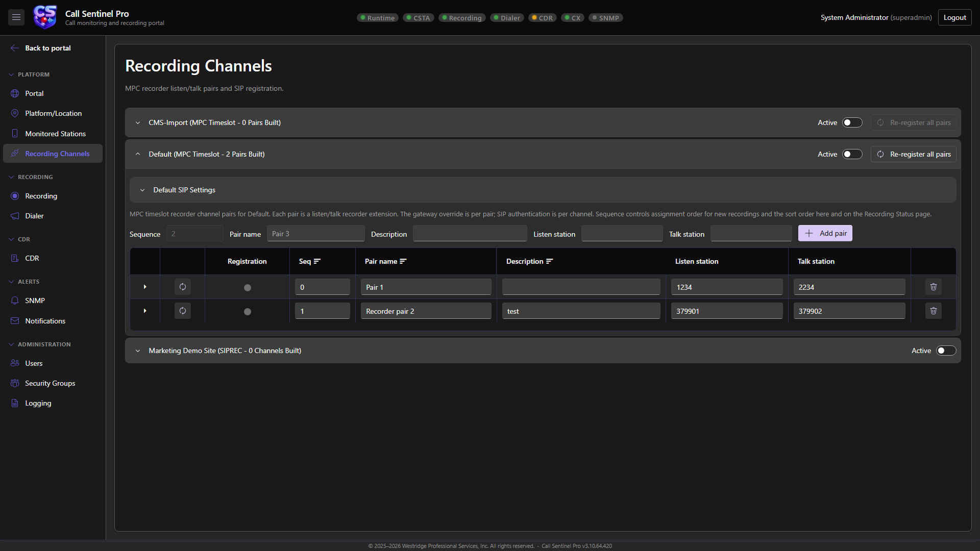
Task: Click the Call Sentinel Pro logo
Action: 45,17
